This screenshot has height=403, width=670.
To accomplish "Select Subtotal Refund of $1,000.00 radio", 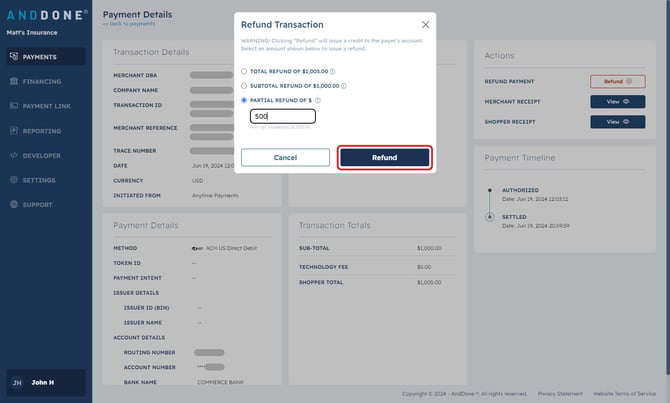I will pos(244,86).
